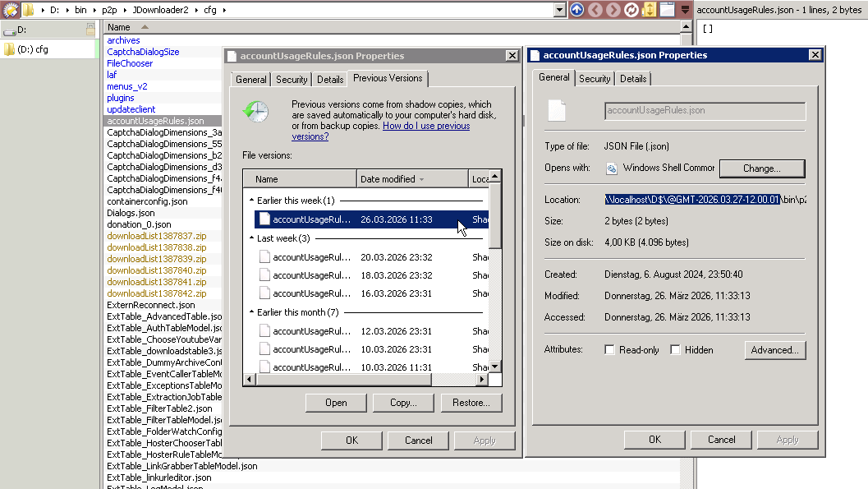
Task: Collapse the 'Earlier this week' group
Action: 251,201
